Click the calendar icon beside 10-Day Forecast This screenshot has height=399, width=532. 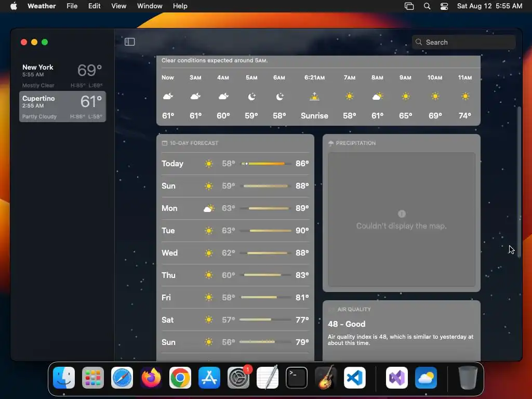point(165,143)
